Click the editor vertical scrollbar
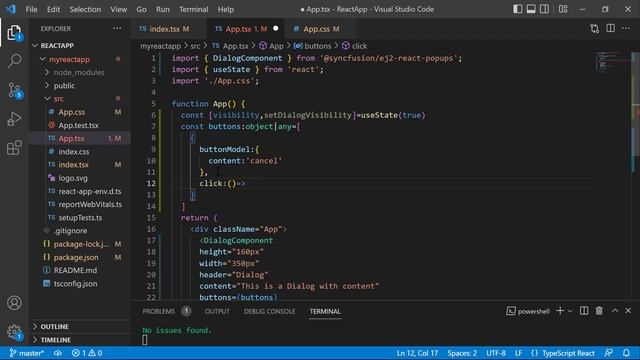The image size is (640, 360). (636, 176)
